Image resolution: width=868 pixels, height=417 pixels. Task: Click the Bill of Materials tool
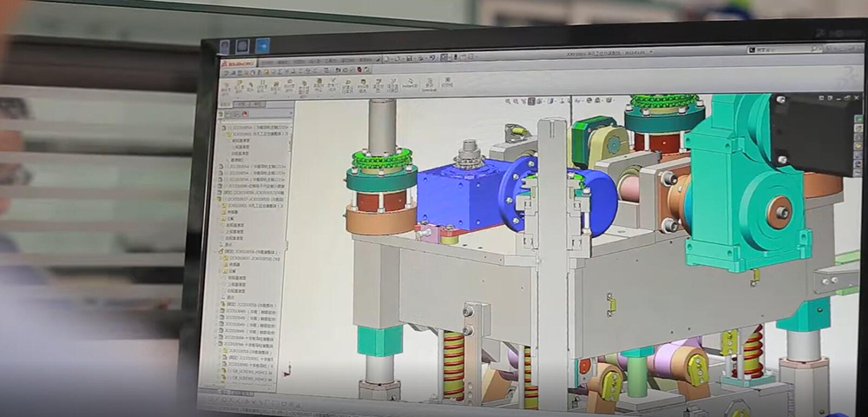pos(363,86)
